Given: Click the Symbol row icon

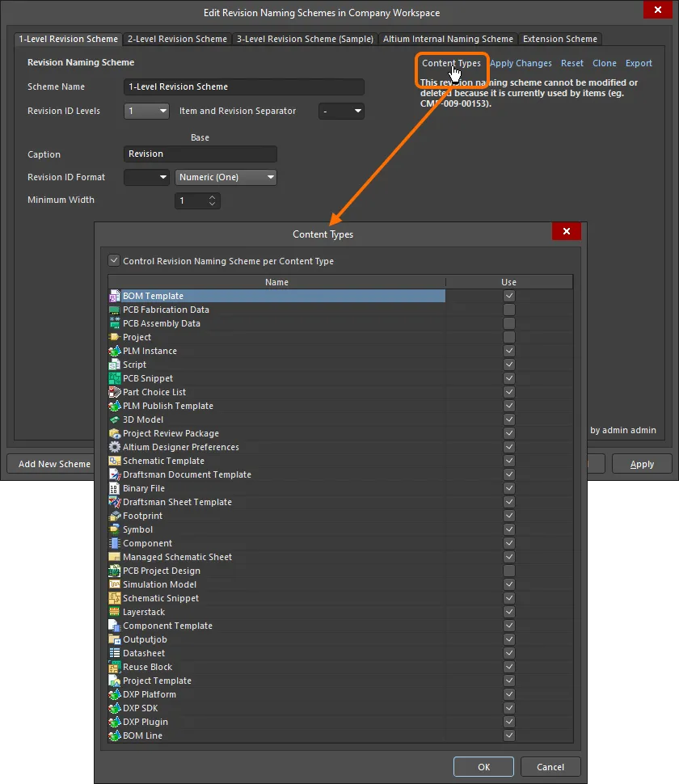Looking at the screenshot, I should (x=115, y=529).
